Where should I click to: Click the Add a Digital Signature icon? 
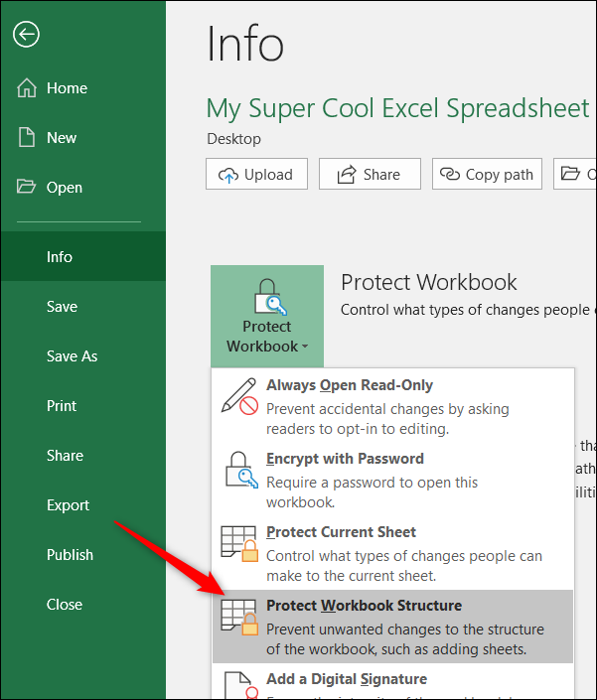[238, 684]
